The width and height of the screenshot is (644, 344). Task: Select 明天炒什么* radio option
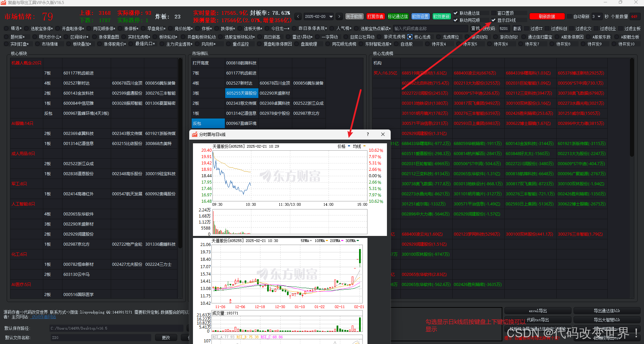click(35, 37)
